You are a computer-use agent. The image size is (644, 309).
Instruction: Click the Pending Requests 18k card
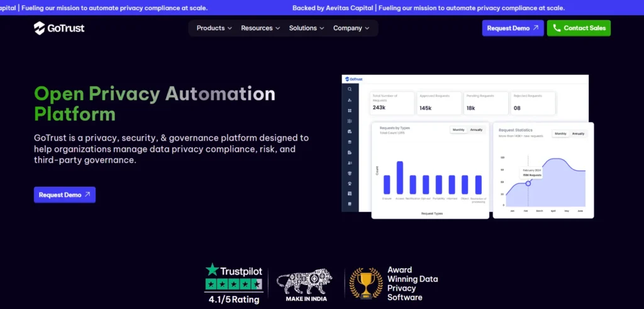[x=486, y=103]
